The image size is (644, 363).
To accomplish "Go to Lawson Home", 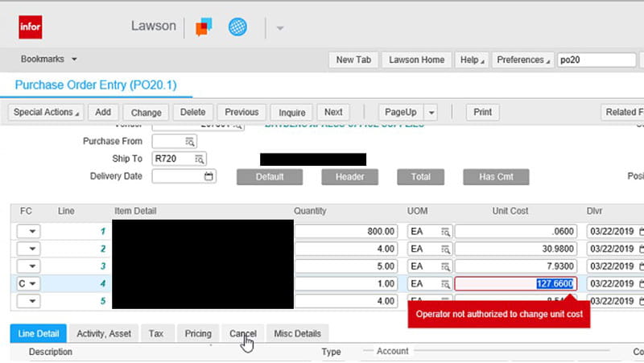I will pos(416,60).
